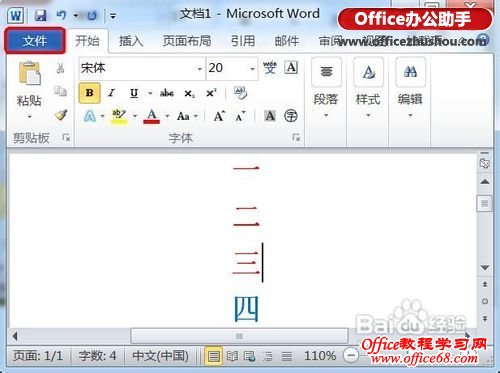This screenshot has height=373, width=500.
Task: Click the horizontal scrollbar left arrow
Action: pyautogui.click(x=15, y=336)
